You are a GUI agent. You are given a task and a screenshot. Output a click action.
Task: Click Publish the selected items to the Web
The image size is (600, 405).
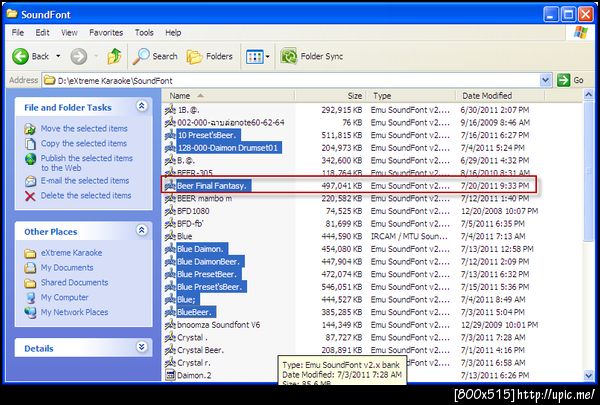(x=86, y=163)
